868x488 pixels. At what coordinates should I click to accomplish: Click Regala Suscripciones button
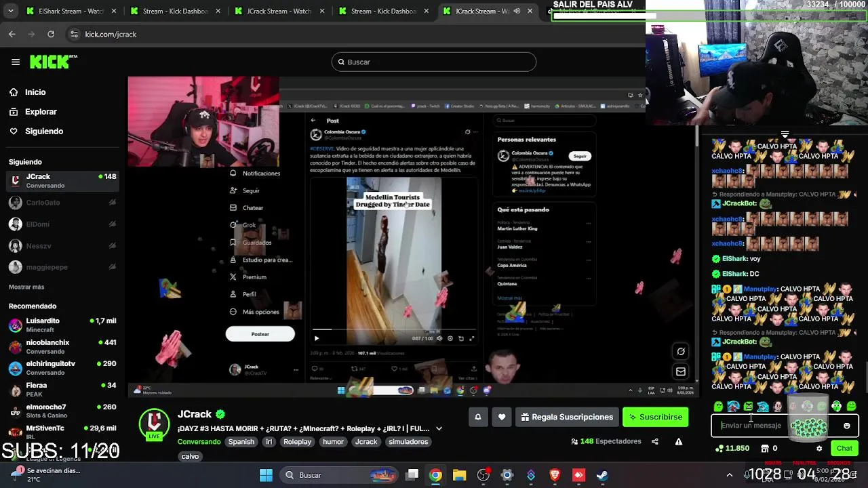(x=567, y=417)
